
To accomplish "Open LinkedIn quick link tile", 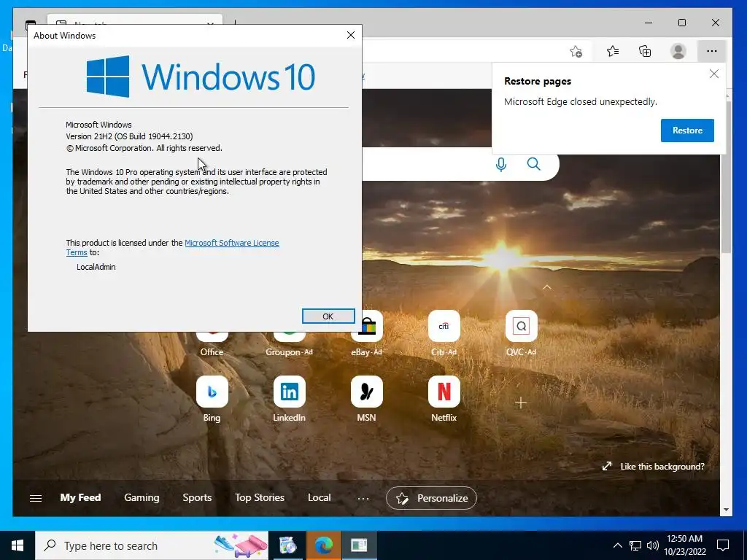I will coord(289,399).
